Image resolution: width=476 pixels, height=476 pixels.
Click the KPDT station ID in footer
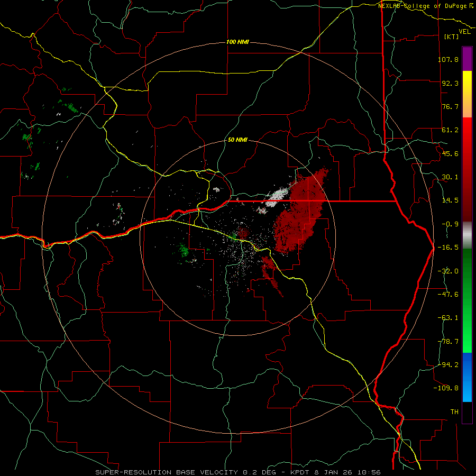[x=301, y=472]
